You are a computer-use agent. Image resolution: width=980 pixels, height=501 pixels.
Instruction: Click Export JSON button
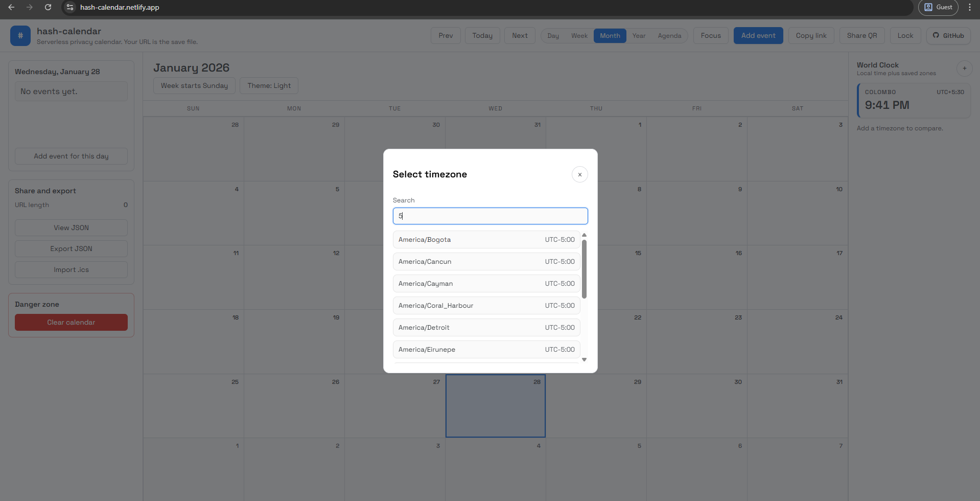click(71, 249)
